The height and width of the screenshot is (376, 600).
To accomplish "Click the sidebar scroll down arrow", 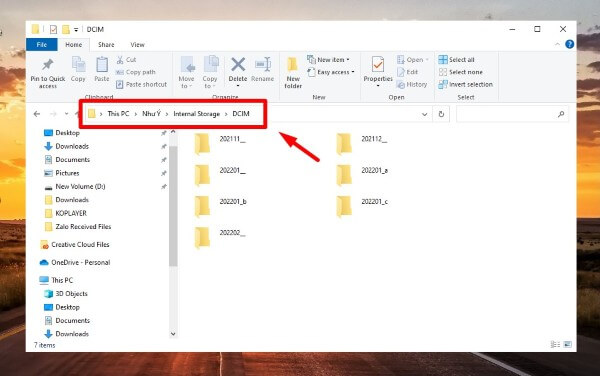I will click(x=173, y=334).
